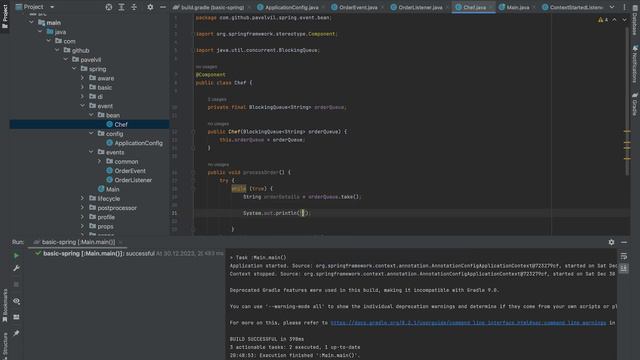The height and width of the screenshot is (360, 640).
Task: Collapse the event package
Action: (82, 106)
